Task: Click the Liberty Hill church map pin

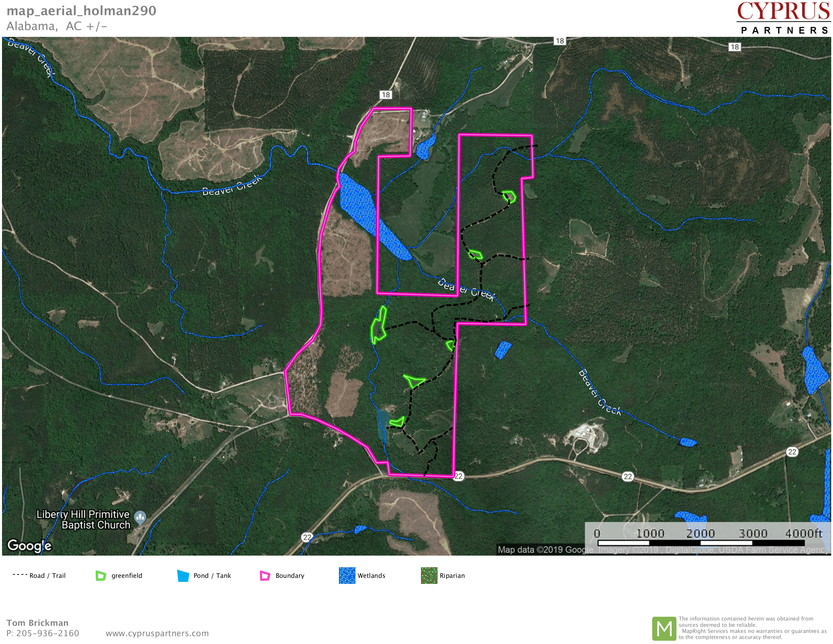Action: click(x=140, y=517)
